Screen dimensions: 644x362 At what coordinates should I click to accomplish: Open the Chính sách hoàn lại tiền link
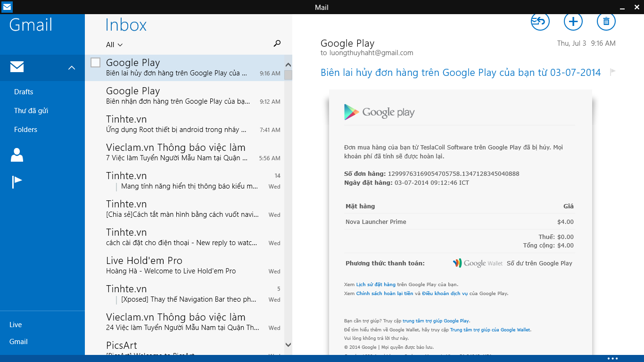click(x=384, y=294)
